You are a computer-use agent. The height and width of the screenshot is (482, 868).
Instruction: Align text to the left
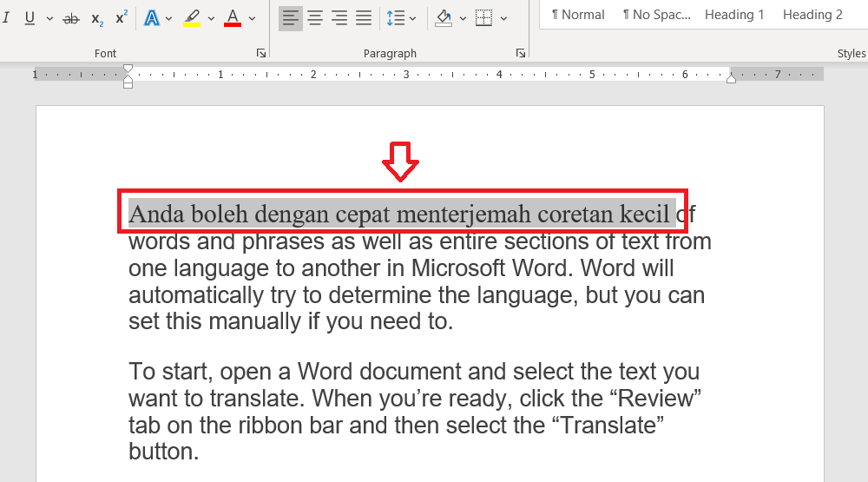click(x=290, y=17)
